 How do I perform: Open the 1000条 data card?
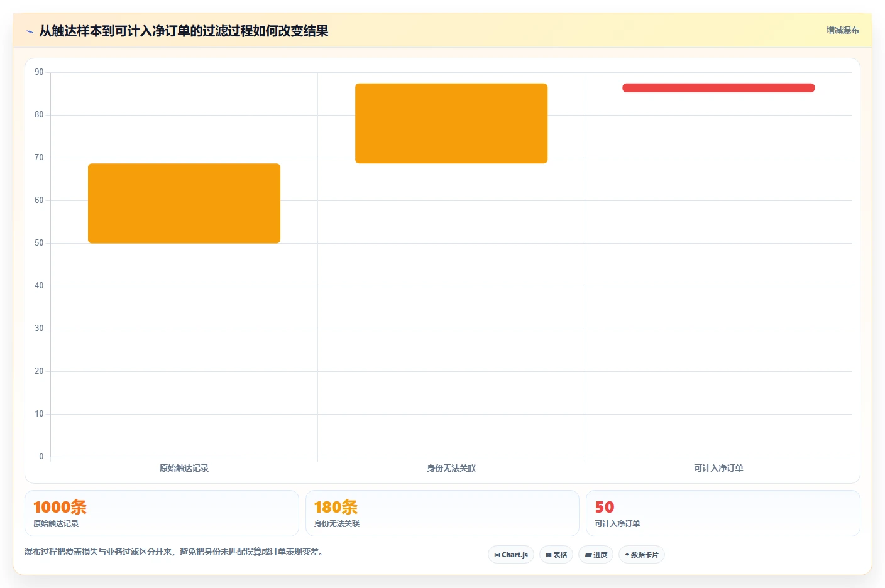(162, 513)
